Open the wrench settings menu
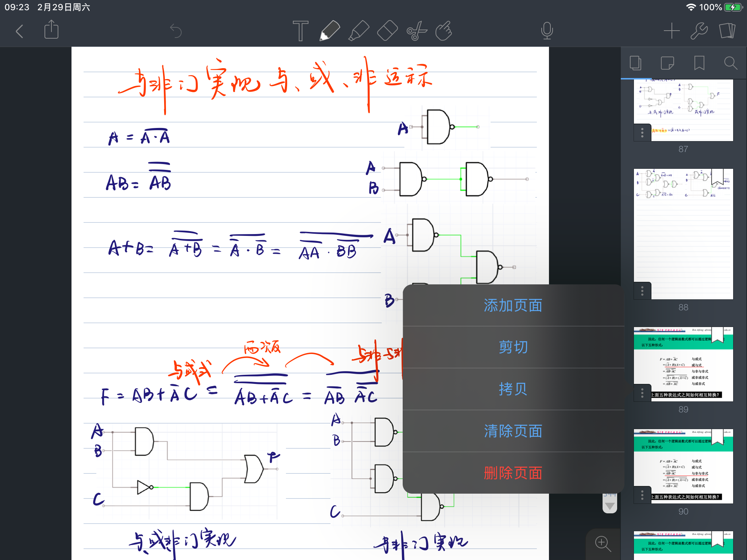 (699, 31)
